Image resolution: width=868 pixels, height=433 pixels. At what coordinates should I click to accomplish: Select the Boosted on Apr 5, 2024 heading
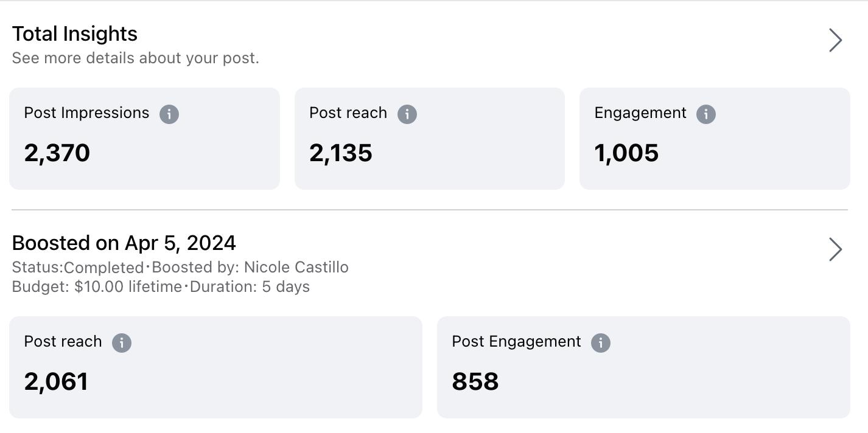pyautogui.click(x=124, y=243)
